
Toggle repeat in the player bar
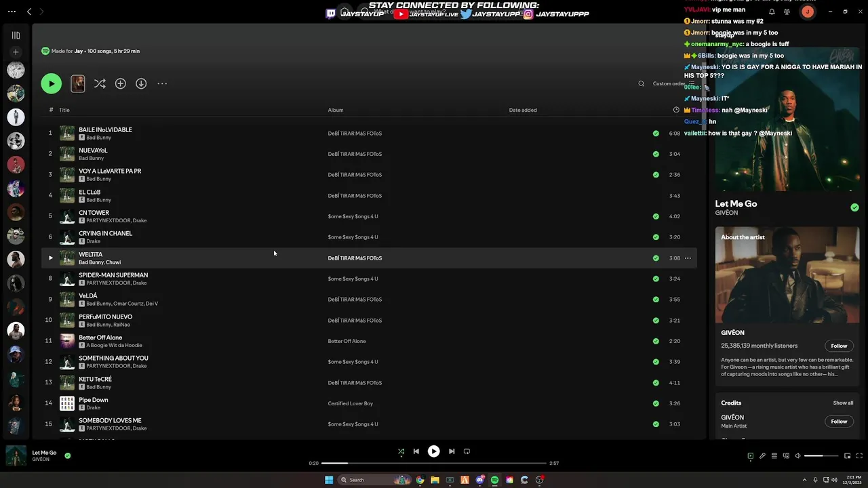tap(467, 451)
